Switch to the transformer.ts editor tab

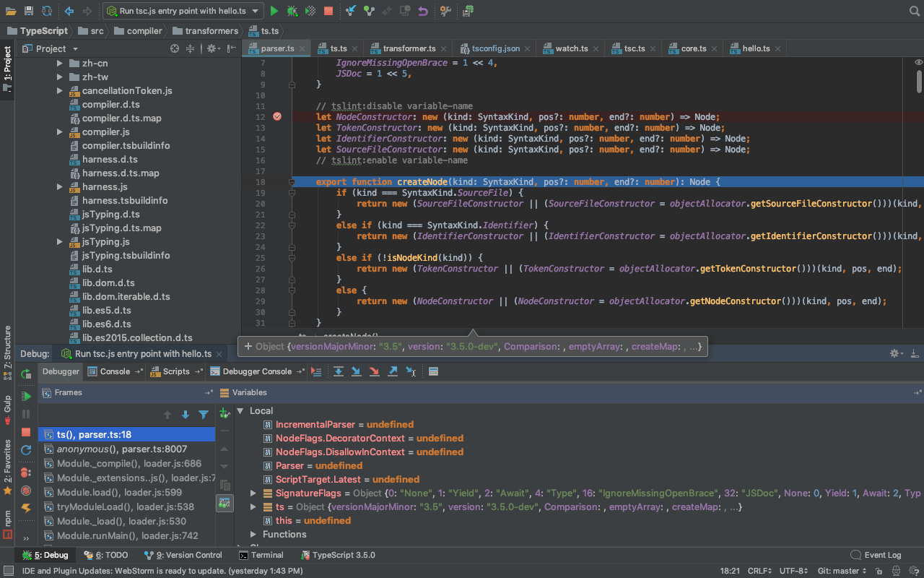(409, 48)
